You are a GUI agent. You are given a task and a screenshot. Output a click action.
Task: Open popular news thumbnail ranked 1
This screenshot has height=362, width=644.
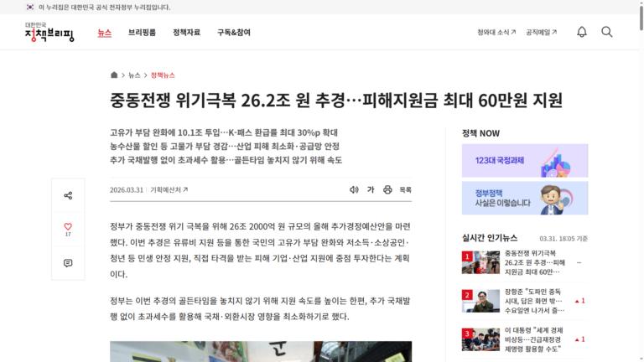pyautogui.click(x=480, y=262)
